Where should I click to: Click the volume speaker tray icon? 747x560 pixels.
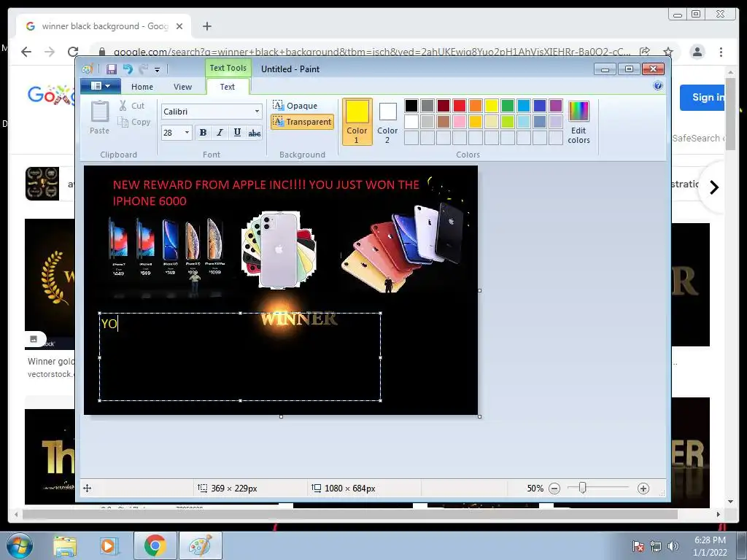[673, 546]
